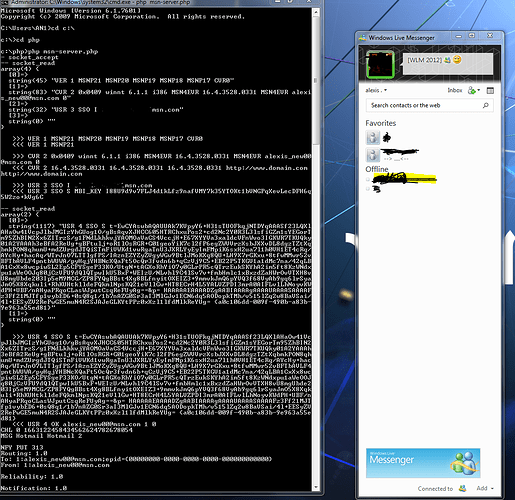The height and width of the screenshot is (500, 515).
Task: Click the magnifier search icon
Action: [486, 105]
